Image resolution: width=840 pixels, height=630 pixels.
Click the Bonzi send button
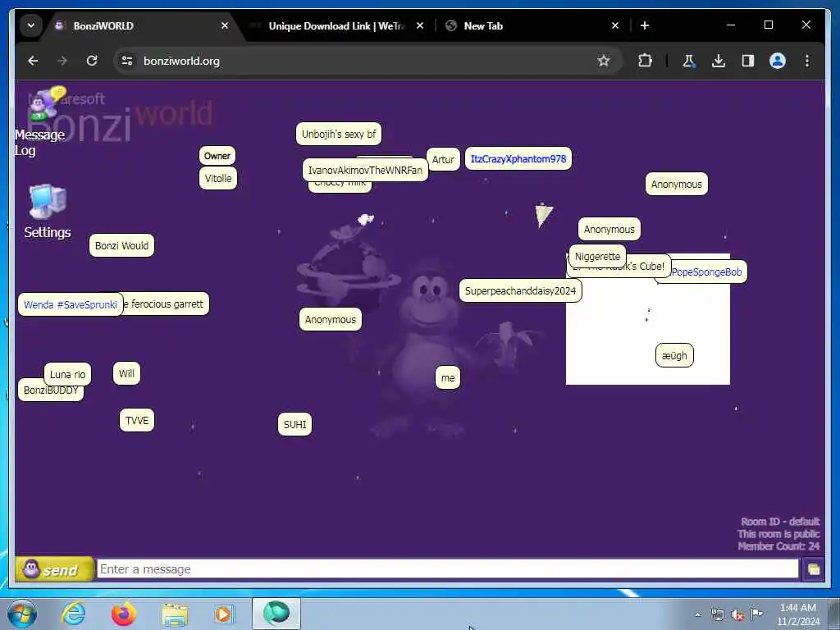pos(54,569)
